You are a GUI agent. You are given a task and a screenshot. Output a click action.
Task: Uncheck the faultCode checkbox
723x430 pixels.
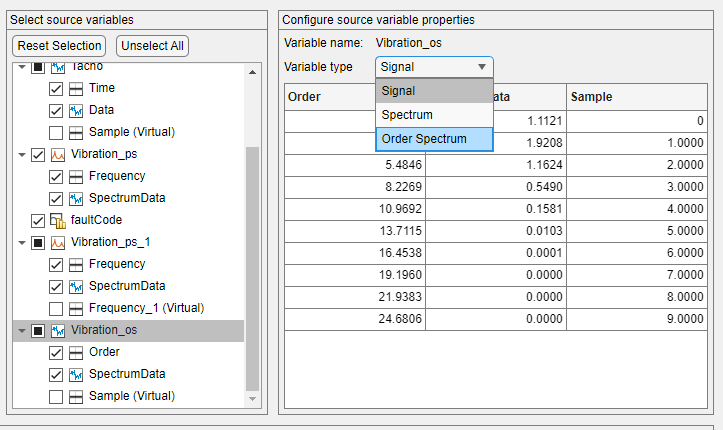[38, 220]
